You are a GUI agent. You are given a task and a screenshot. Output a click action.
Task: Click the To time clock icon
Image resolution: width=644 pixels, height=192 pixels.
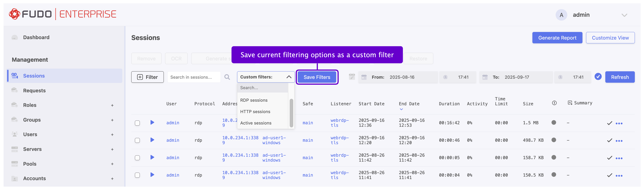[x=560, y=77]
